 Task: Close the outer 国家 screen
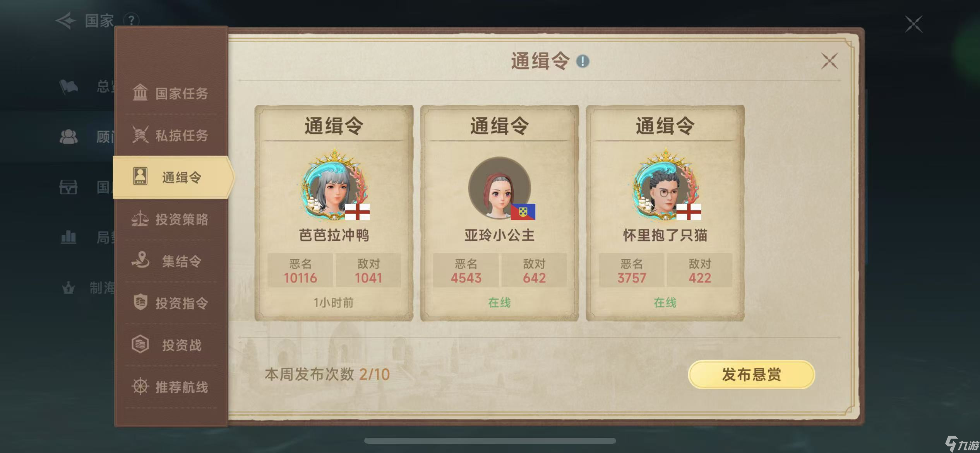pos(913,24)
